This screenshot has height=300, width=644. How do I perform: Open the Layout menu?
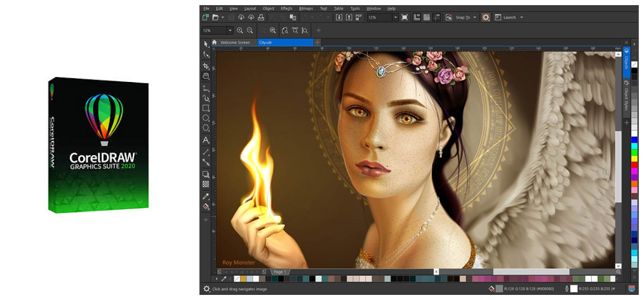(250, 8)
